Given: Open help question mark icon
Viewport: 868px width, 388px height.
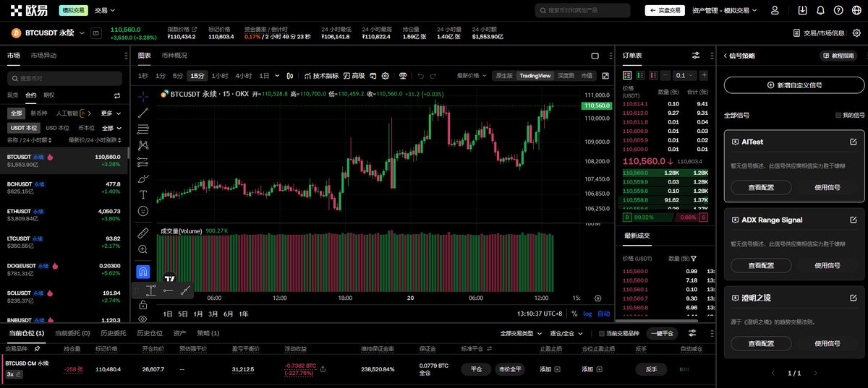Looking at the screenshot, I should coord(838,10).
